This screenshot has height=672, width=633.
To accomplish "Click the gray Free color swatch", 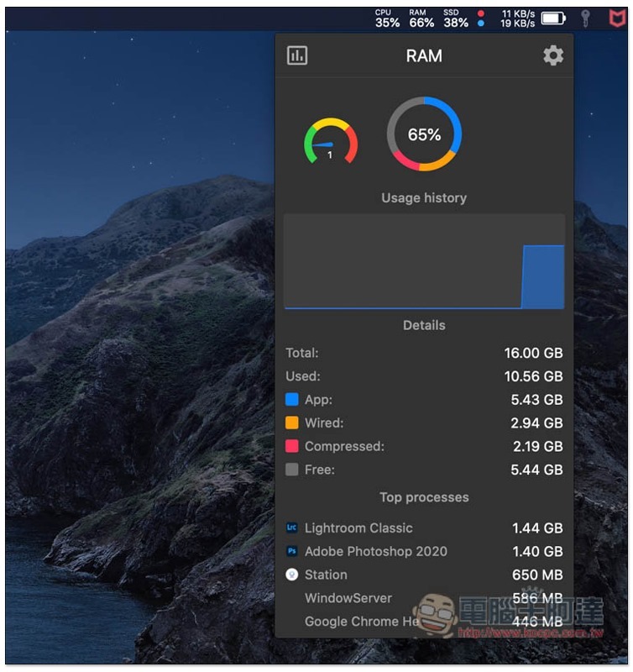I will pyautogui.click(x=291, y=470).
